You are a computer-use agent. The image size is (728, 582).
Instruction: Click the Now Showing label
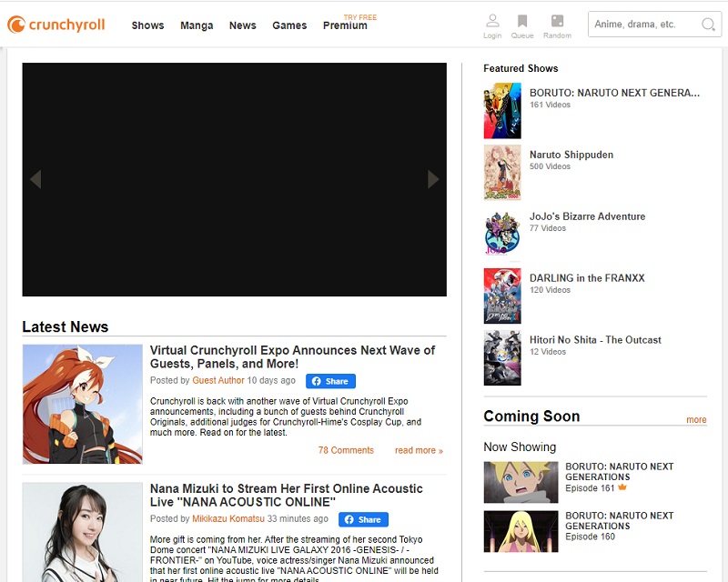[520, 447]
